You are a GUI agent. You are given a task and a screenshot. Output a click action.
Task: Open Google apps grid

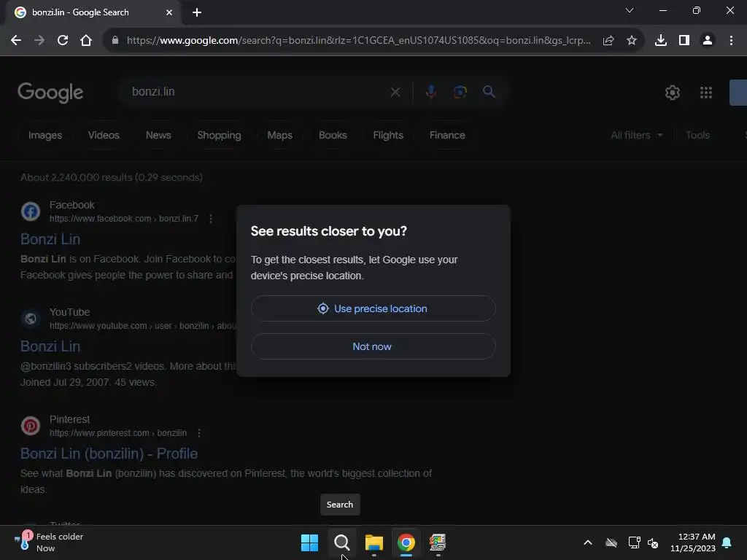coord(706,93)
